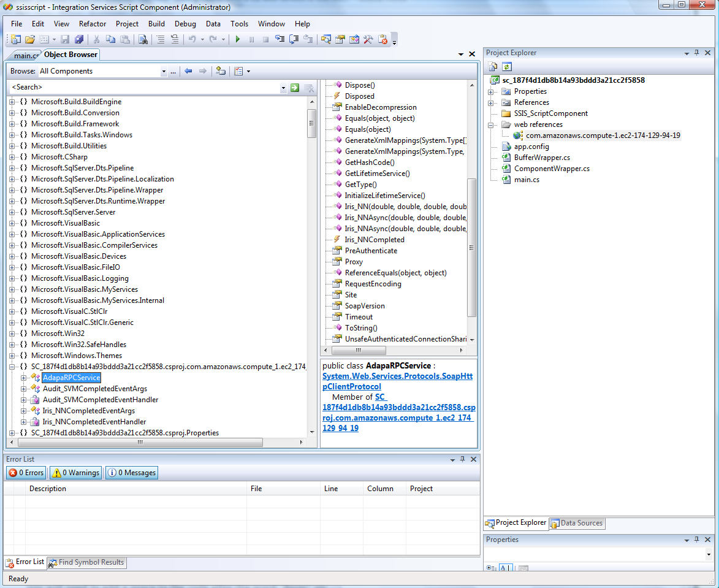This screenshot has width=719, height=588.
Task: Click the Object Browser Settings icon
Action: (x=239, y=71)
